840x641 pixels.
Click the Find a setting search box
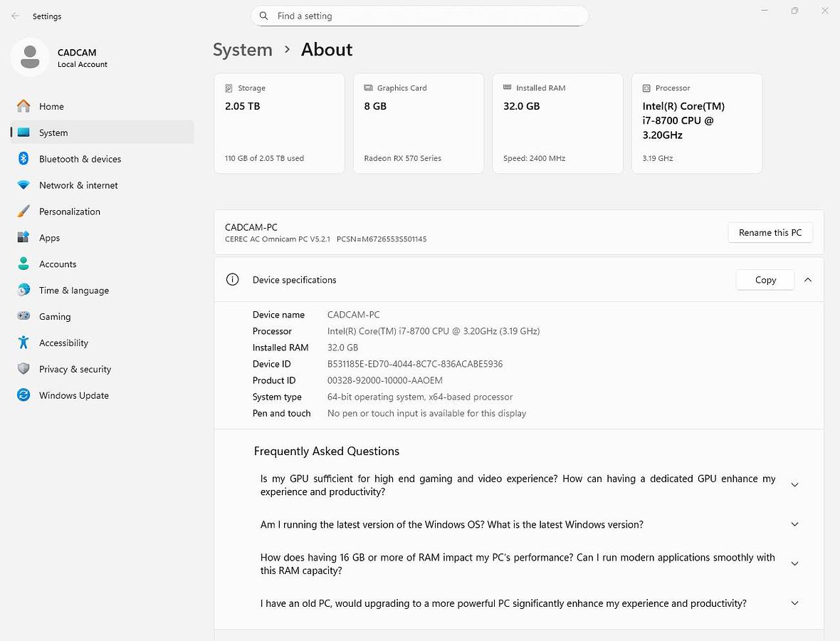[x=420, y=16]
